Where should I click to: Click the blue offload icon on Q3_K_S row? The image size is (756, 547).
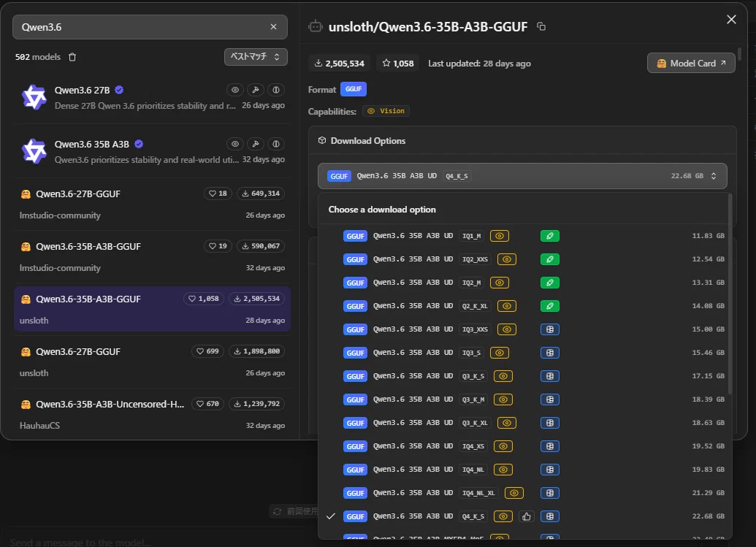549,376
